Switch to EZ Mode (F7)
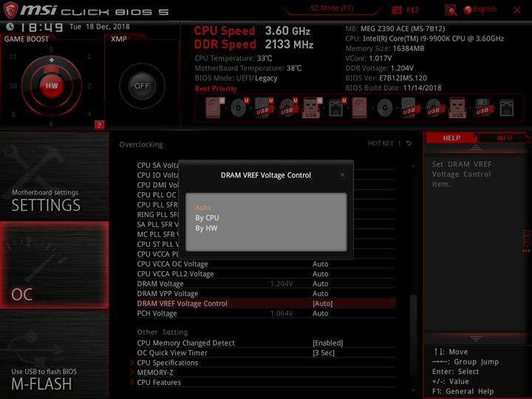Screen dimensions: 532x399 [x=332, y=8]
